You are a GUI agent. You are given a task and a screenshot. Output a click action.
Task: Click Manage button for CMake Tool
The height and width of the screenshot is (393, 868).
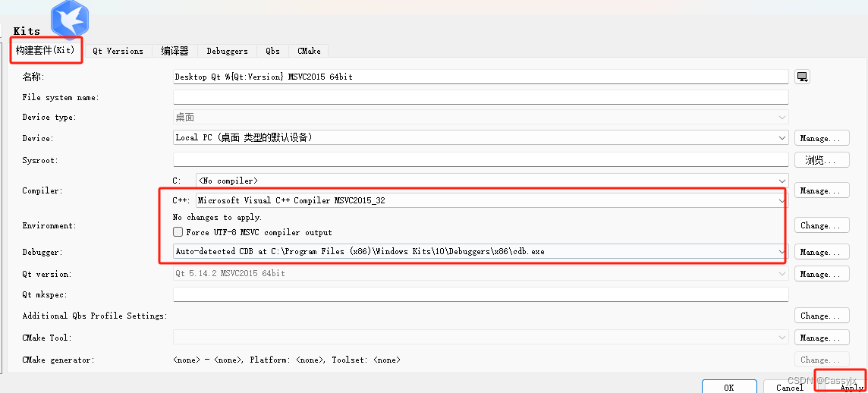click(822, 338)
